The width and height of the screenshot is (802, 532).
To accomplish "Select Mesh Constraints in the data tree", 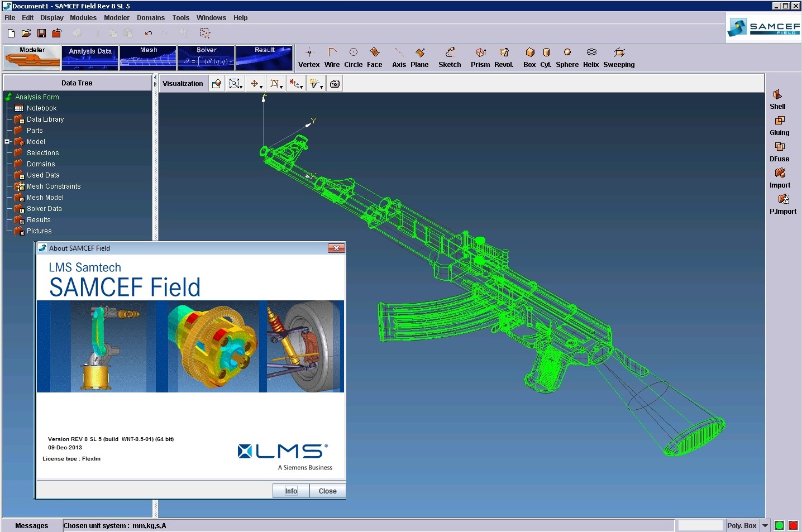I will pyautogui.click(x=54, y=186).
